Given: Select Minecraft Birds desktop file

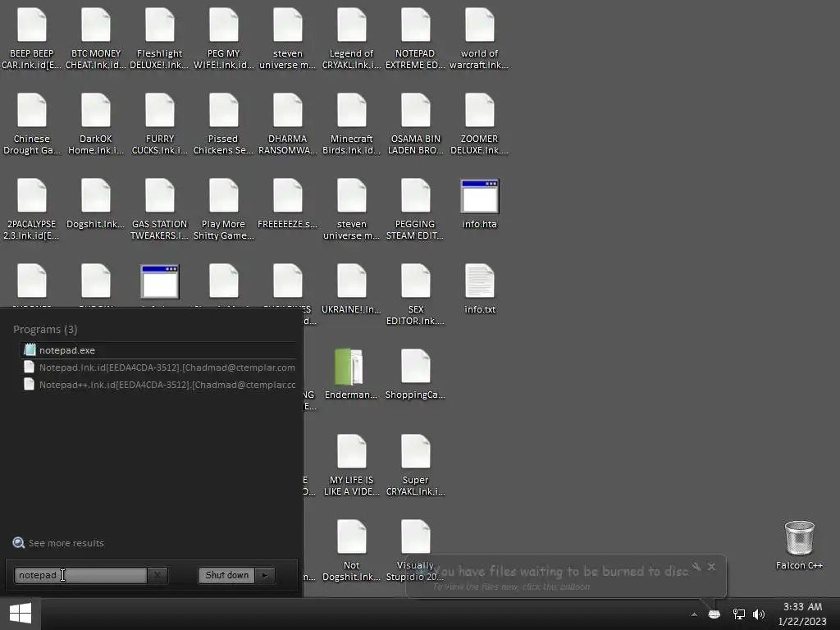Looking at the screenshot, I should tap(351, 125).
